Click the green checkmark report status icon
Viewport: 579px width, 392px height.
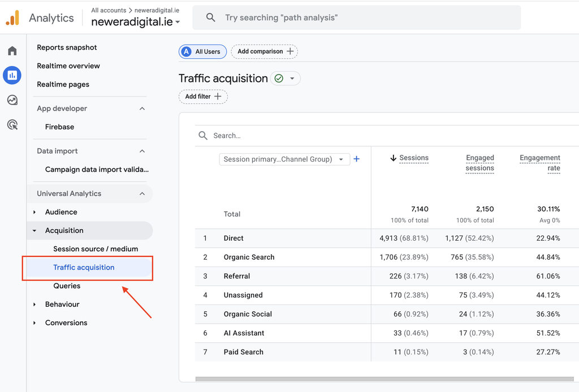coord(279,78)
